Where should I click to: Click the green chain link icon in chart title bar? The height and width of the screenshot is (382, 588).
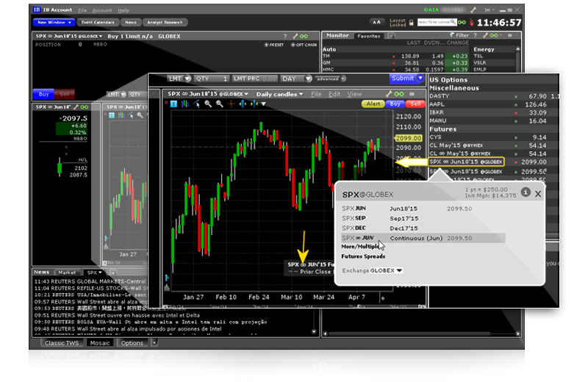pyautogui.click(x=399, y=94)
